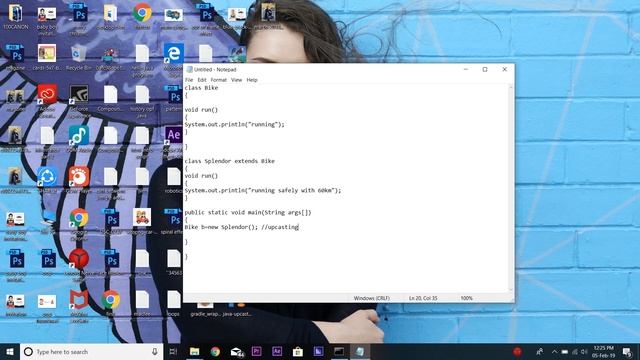Open the Help menu in Notepad

tap(252, 80)
